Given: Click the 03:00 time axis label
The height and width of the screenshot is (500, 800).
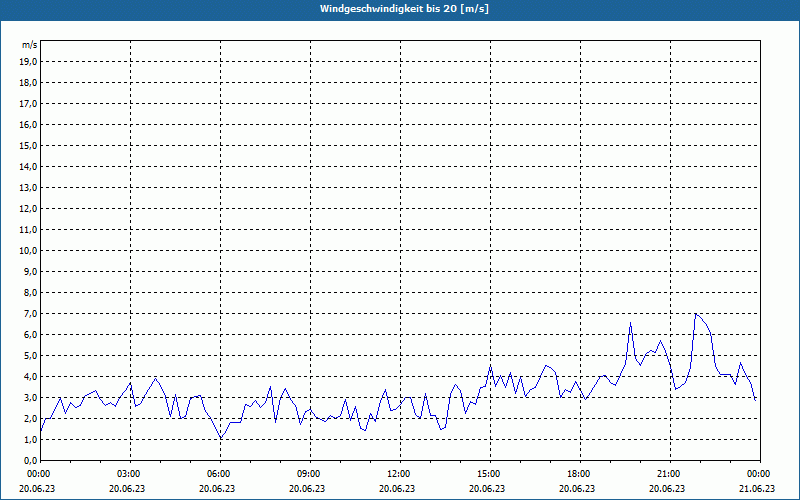Looking at the screenshot, I should pyautogui.click(x=130, y=474).
